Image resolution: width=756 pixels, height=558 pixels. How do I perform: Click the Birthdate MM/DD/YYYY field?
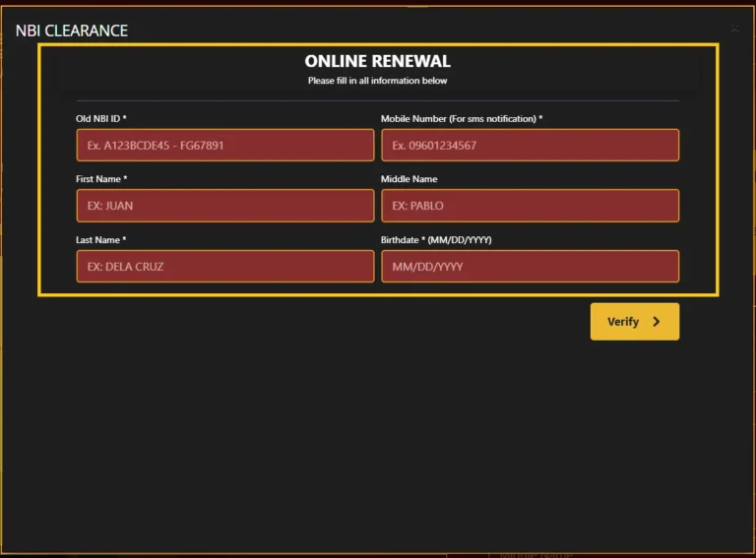click(x=530, y=266)
